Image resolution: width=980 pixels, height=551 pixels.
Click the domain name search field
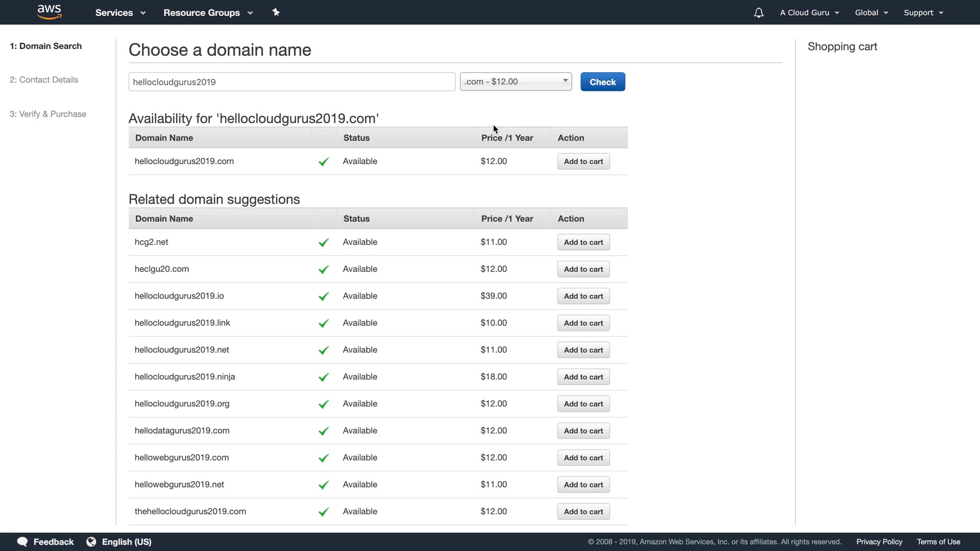(x=291, y=82)
